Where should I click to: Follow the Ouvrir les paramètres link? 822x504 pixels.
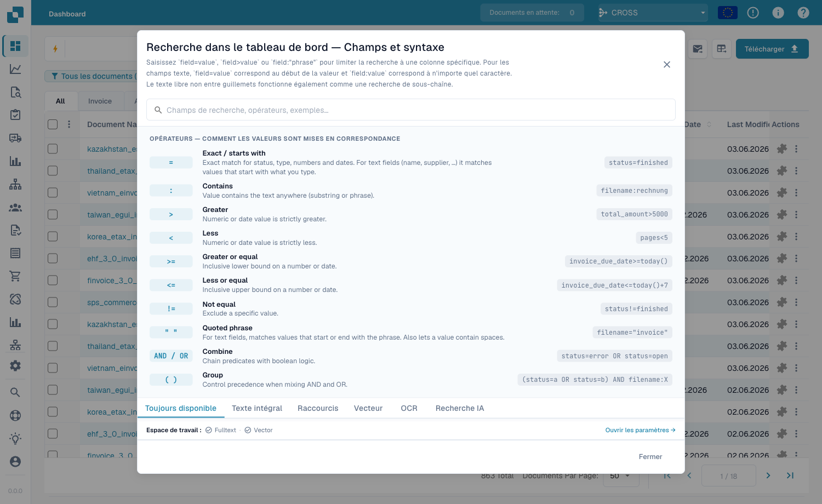pos(640,430)
